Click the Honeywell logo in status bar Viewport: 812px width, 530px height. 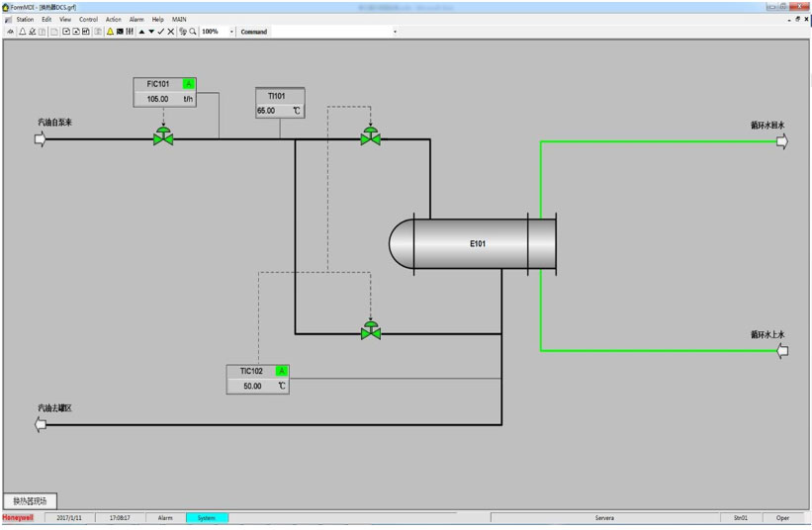[x=18, y=517]
